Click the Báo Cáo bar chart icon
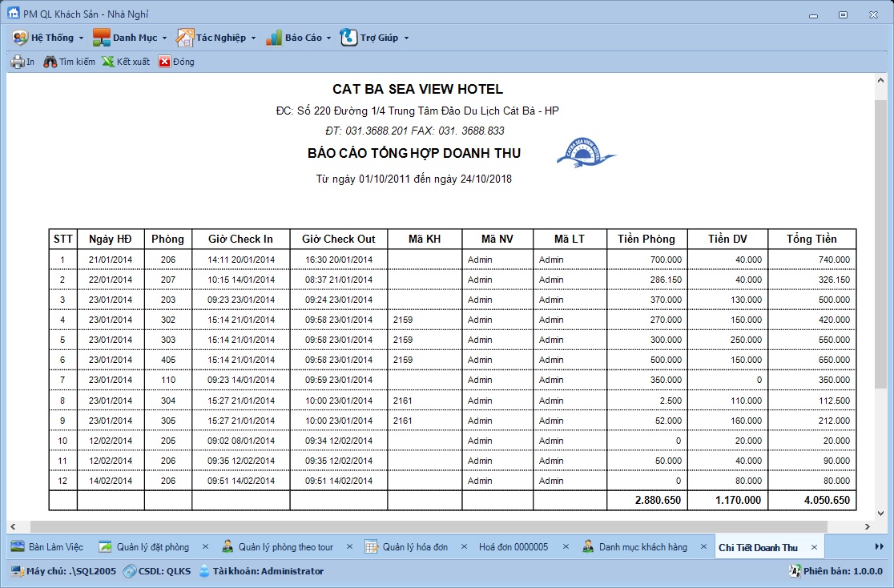The height and width of the screenshot is (588, 894). point(274,38)
